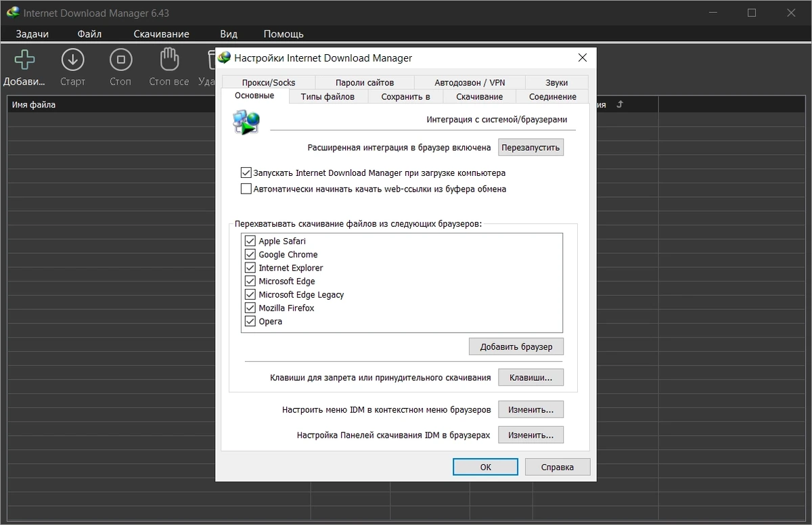The height and width of the screenshot is (525, 812).
Task: Confirm settings with the ОК button
Action: (486, 467)
